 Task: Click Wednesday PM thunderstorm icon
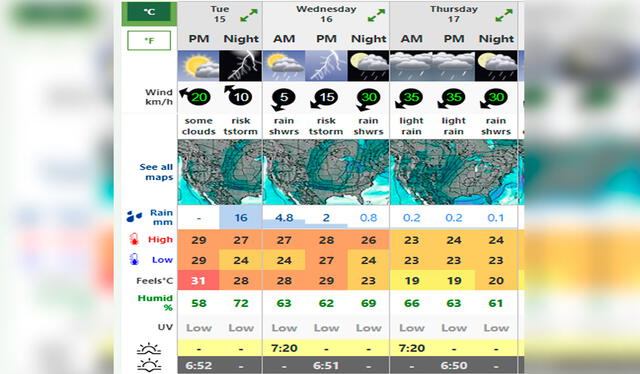tap(326, 66)
